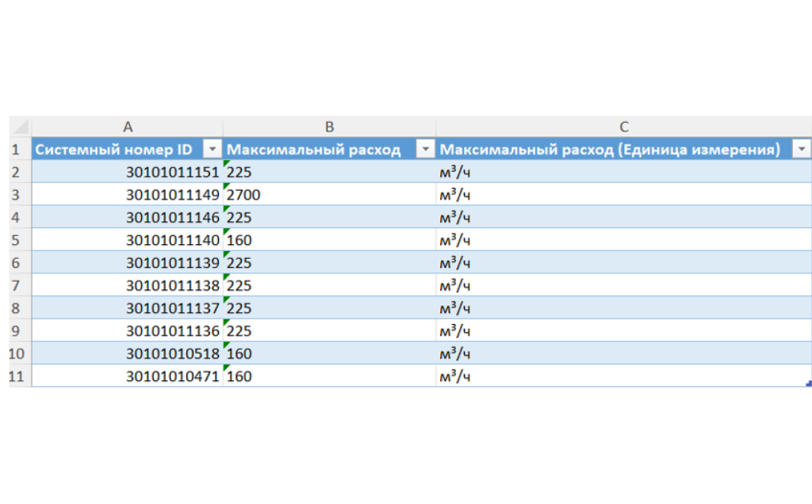This screenshot has height=504, width=812.
Task: Select cell with ID 30101011137
Action: pyautogui.click(x=128, y=308)
